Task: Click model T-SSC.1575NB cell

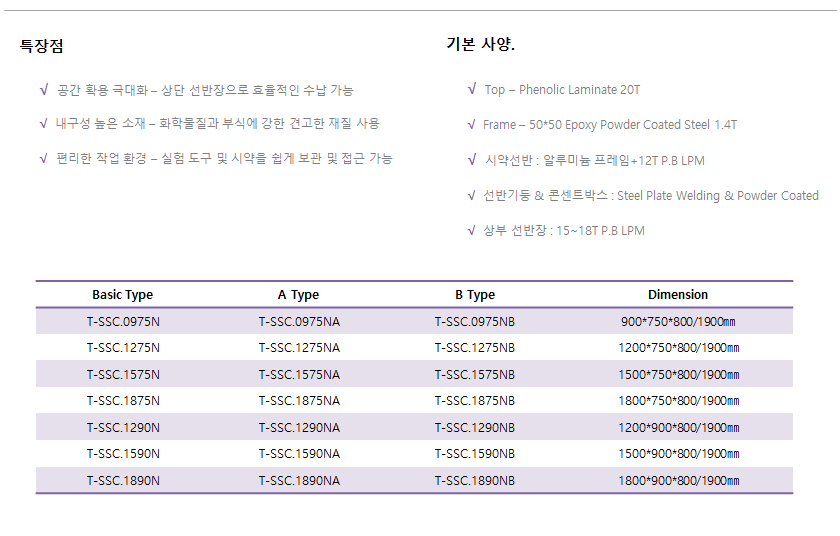Action: point(475,375)
